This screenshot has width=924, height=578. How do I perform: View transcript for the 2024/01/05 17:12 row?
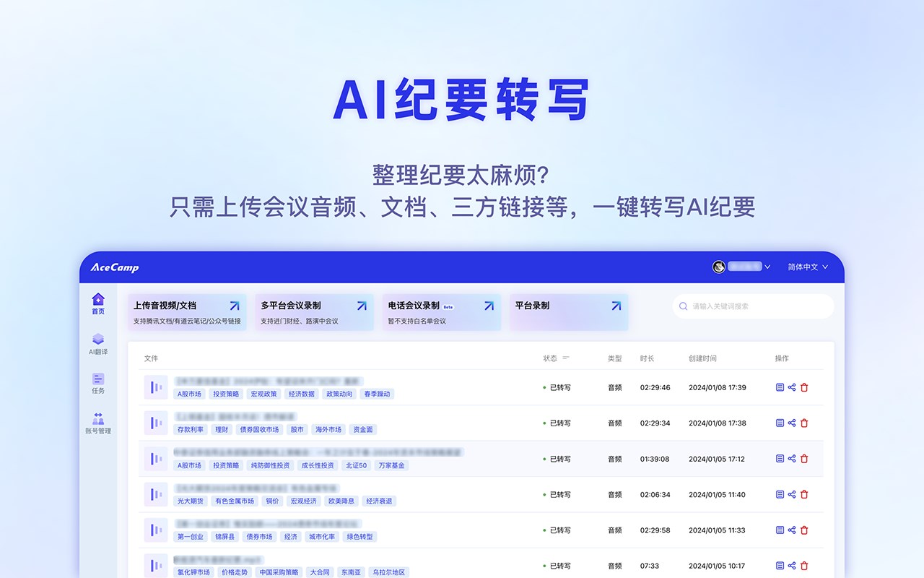pos(780,459)
